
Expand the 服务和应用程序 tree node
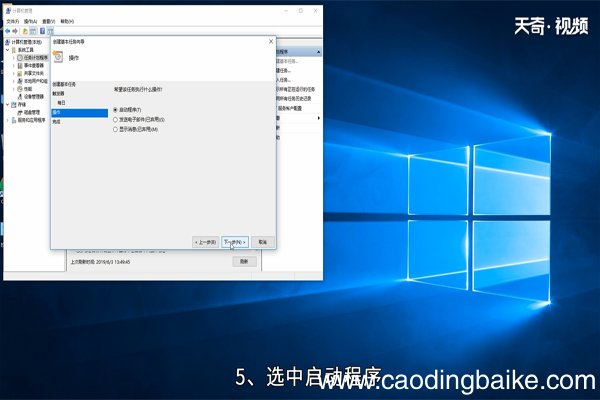pos(8,120)
